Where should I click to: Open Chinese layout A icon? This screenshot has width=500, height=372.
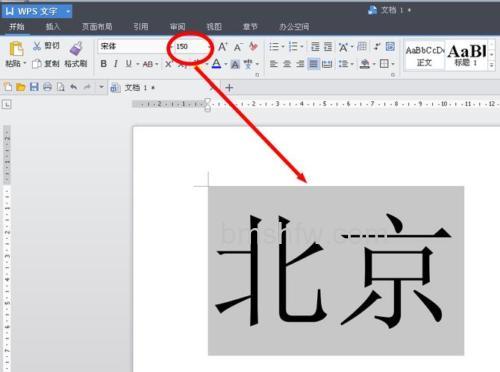(343, 47)
